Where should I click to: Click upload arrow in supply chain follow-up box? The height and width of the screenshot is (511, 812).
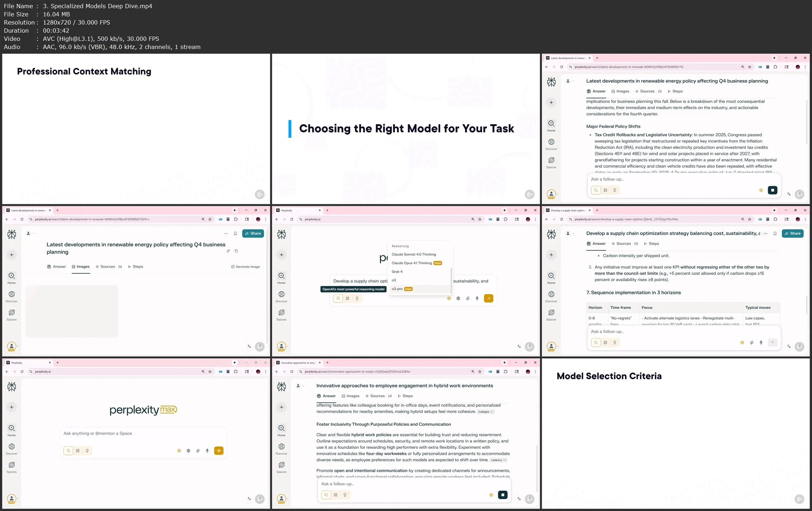point(773,343)
